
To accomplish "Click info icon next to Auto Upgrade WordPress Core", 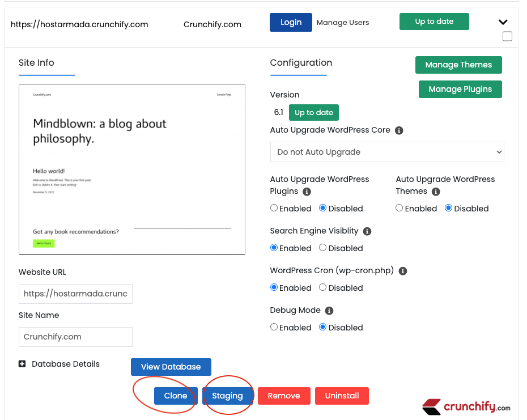I will 399,130.
